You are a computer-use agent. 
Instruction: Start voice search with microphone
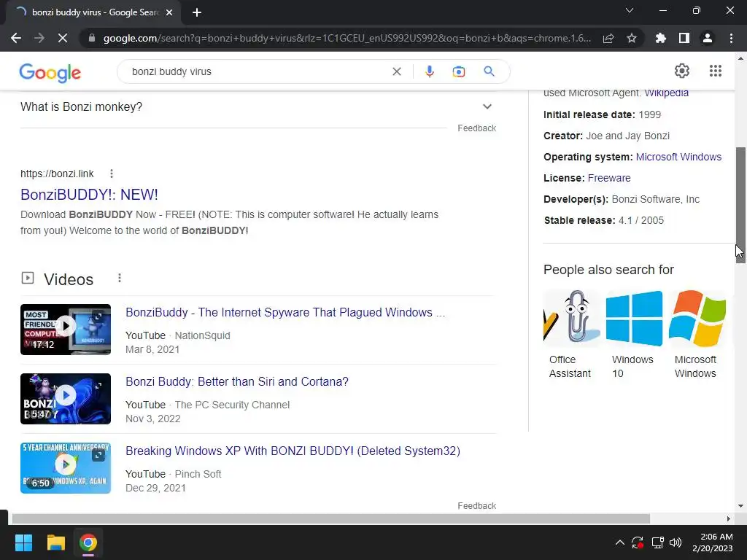click(429, 71)
